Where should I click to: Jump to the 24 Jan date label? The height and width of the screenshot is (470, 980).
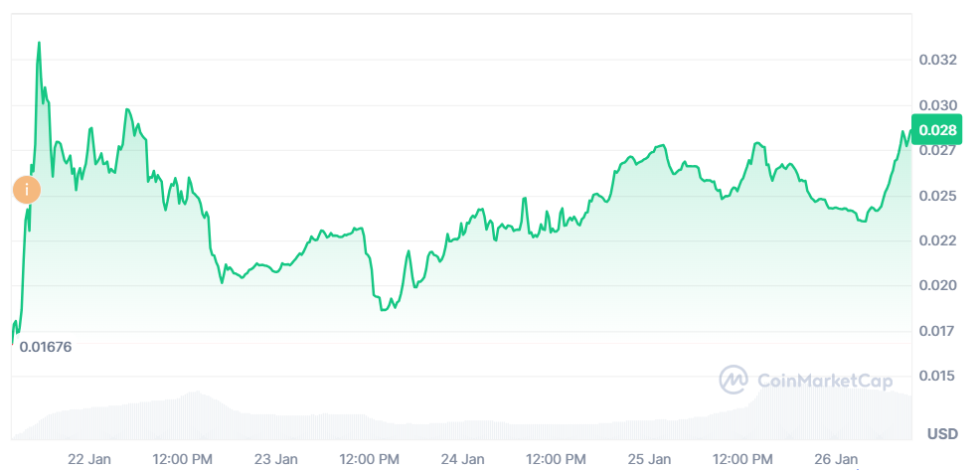[x=463, y=459]
